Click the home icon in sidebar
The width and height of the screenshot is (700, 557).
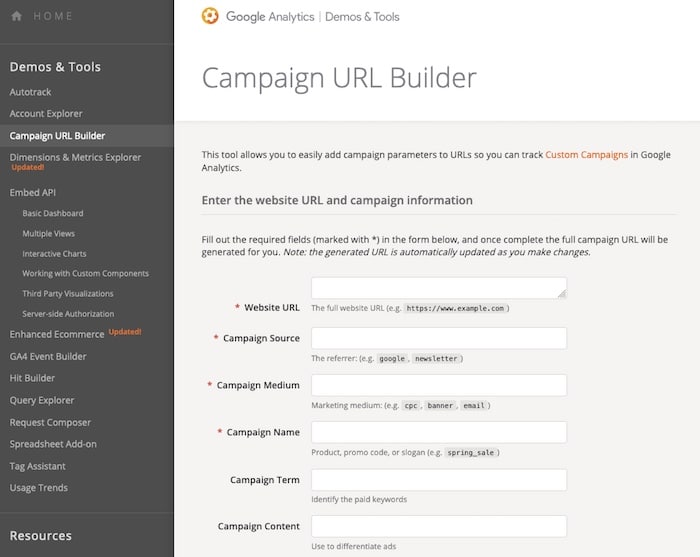coord(17,17)
